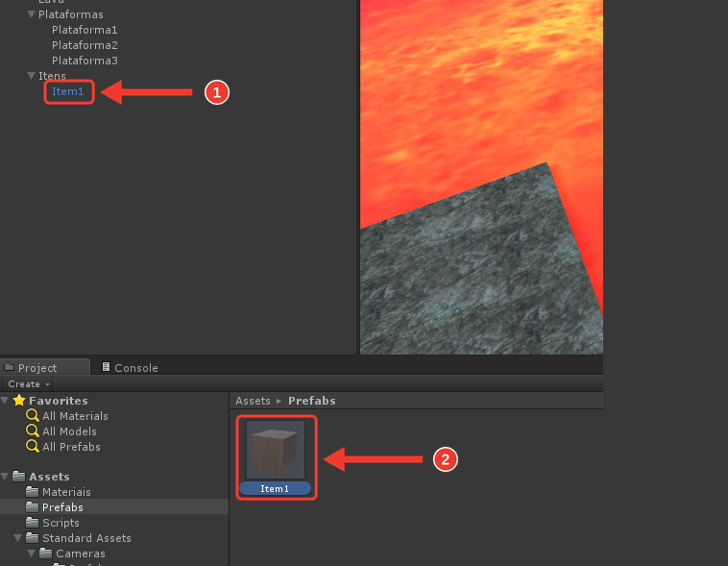Click the All Materials search icon

click(x=33, y=415)
